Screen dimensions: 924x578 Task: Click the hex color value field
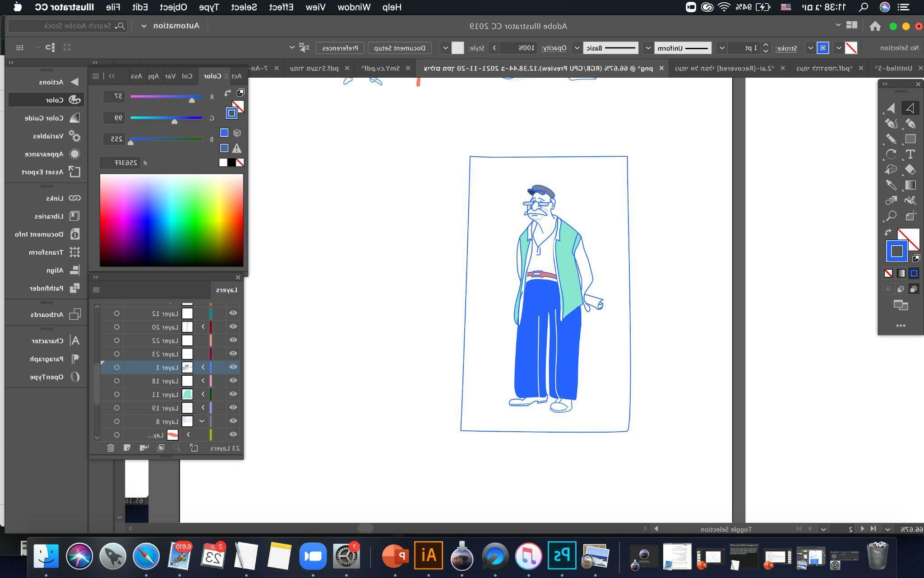(x=120, y=163)
